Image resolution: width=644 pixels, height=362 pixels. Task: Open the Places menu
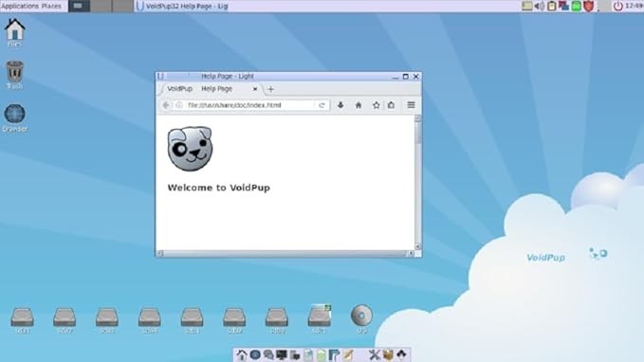pyautogui.click(x=51, y=6)
